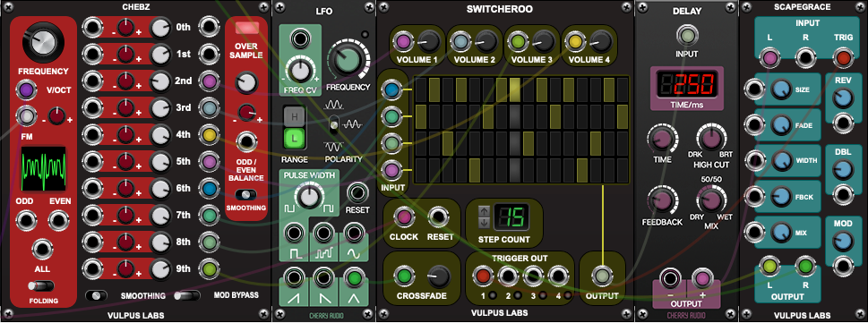The image size is (868, 323).
Task: Click the LFO rising sawtooth output jack
Action: (x=294, y=276)
